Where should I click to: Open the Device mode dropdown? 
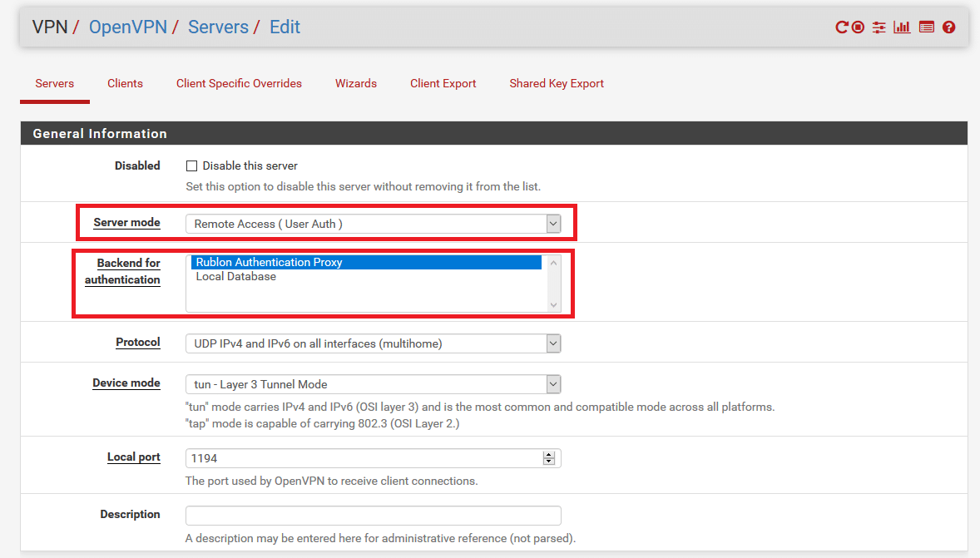click(373, 384)
